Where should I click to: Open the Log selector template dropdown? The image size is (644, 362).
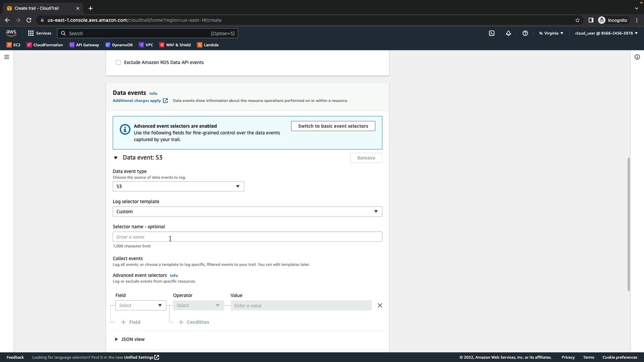coord(247,212)
